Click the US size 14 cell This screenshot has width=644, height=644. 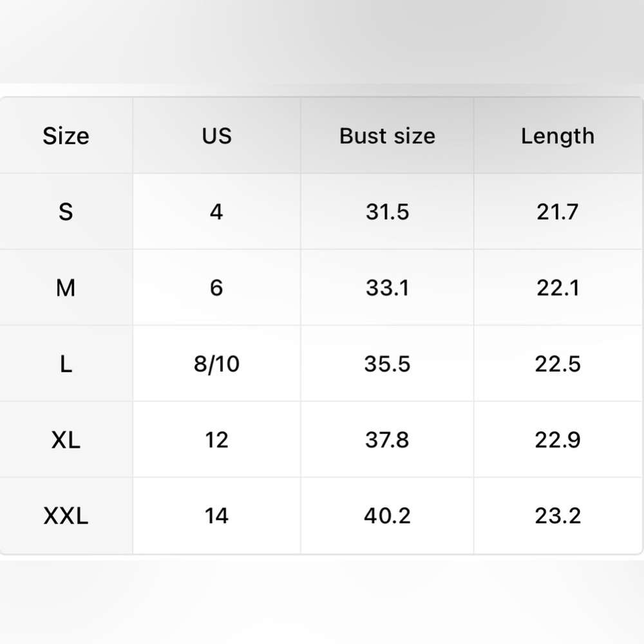pyautogui.click(x=216, y=516)
